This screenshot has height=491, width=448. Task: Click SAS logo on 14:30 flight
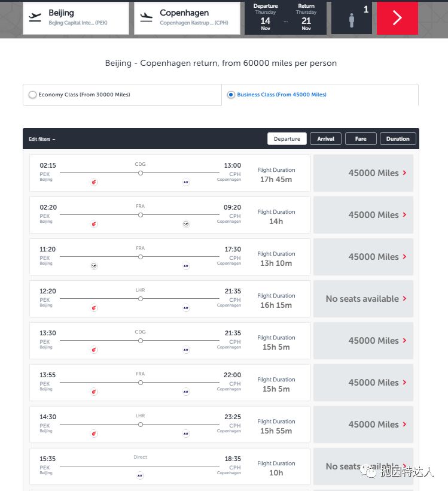[x=186, y=434]
